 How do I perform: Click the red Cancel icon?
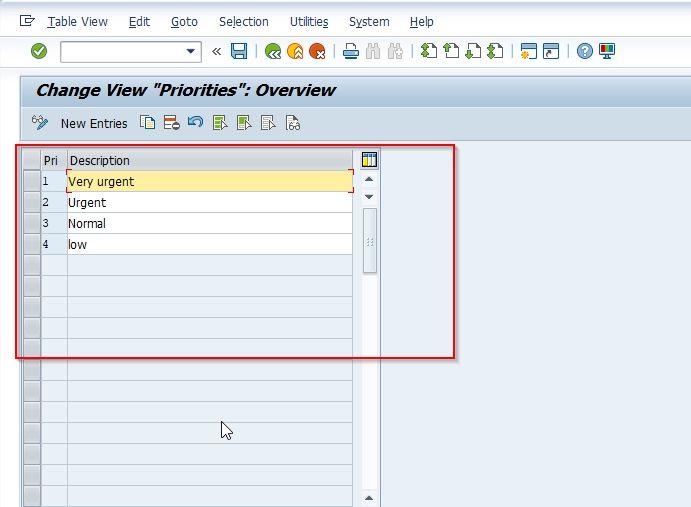pos(317,51)
